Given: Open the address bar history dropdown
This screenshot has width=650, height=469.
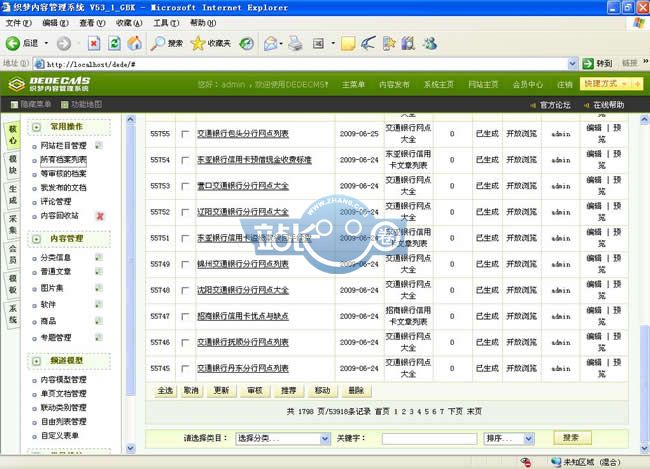Looking at the screenshot, I should tap(572, 63).
